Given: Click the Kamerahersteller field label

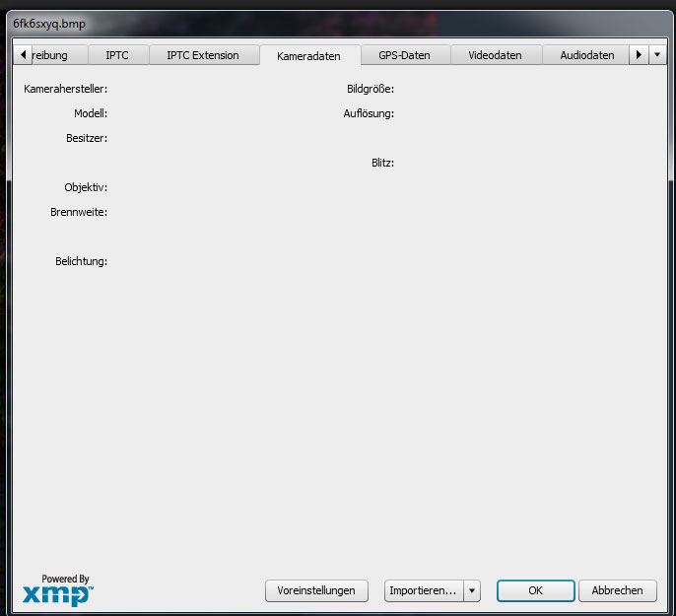Looking at the screenshot, I should tap(66, 89).
